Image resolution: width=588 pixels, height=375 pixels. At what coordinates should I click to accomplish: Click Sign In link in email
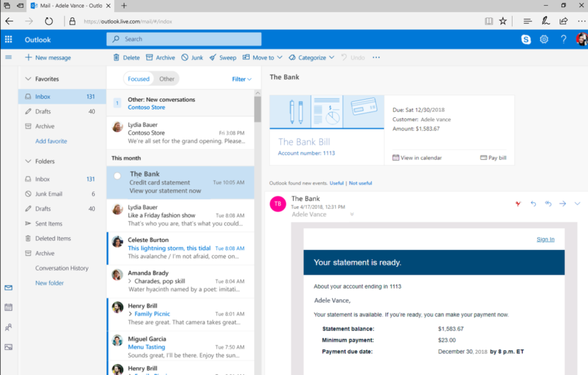click(545, 240)
